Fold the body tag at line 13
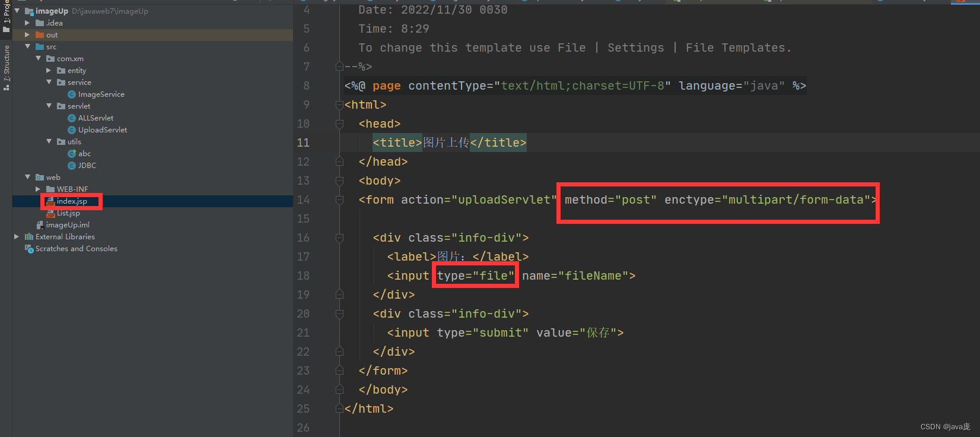980x437 pixels. 339,181
